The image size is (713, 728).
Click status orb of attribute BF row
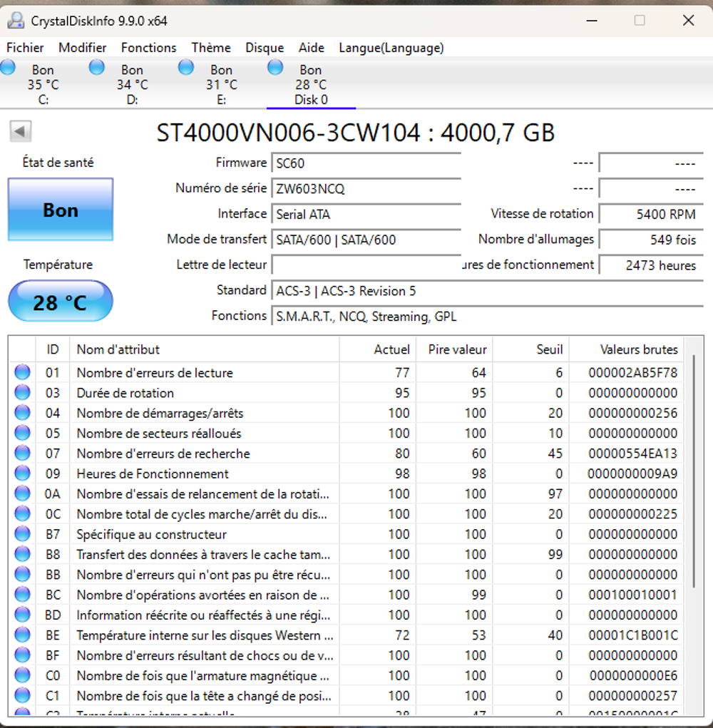pyautogui.click(x=22, y=655)
